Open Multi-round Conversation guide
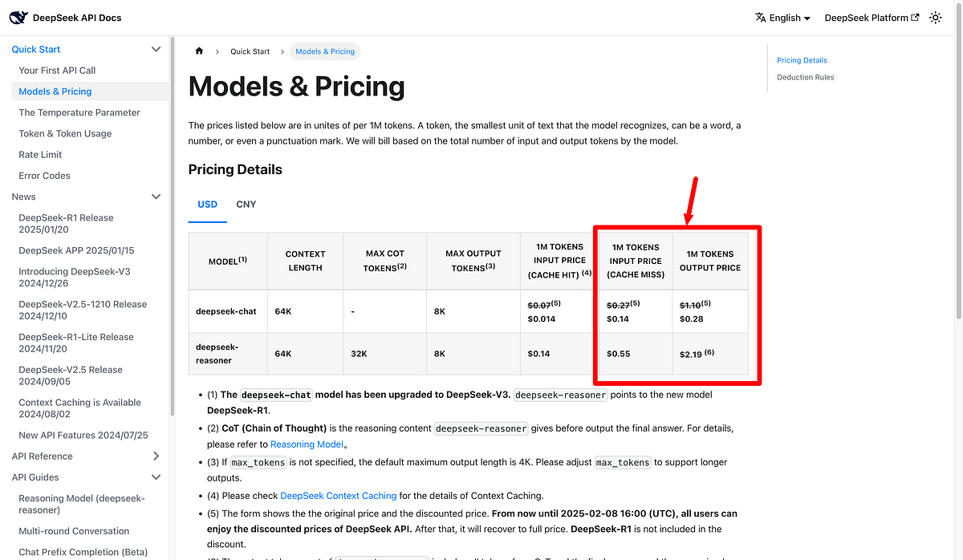Viewport: 963px width, 560px height. (x=74, y=531)
